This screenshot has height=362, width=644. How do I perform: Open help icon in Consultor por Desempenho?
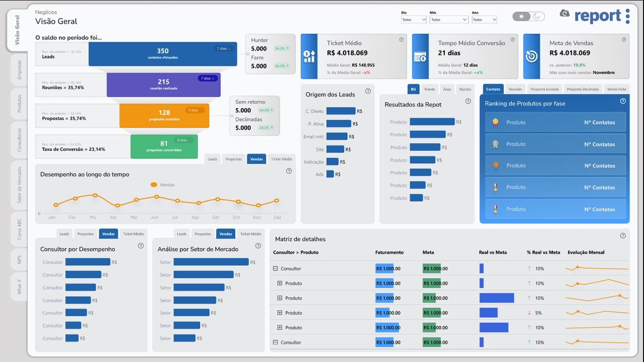coord(141,245)
